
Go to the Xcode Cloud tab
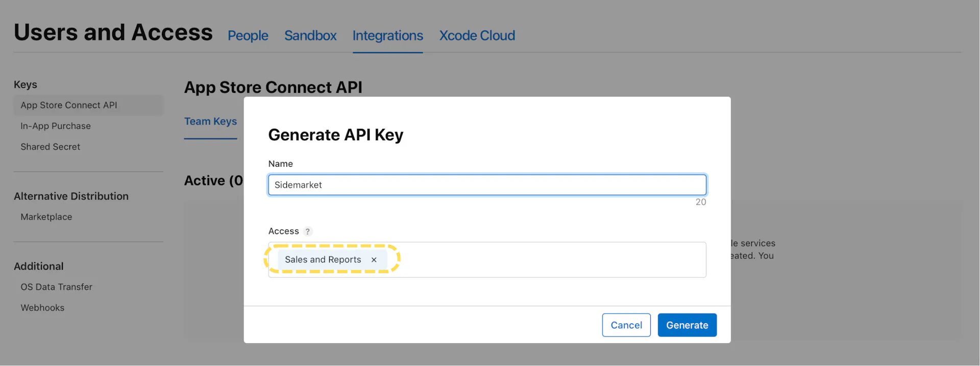pos(477,36)
